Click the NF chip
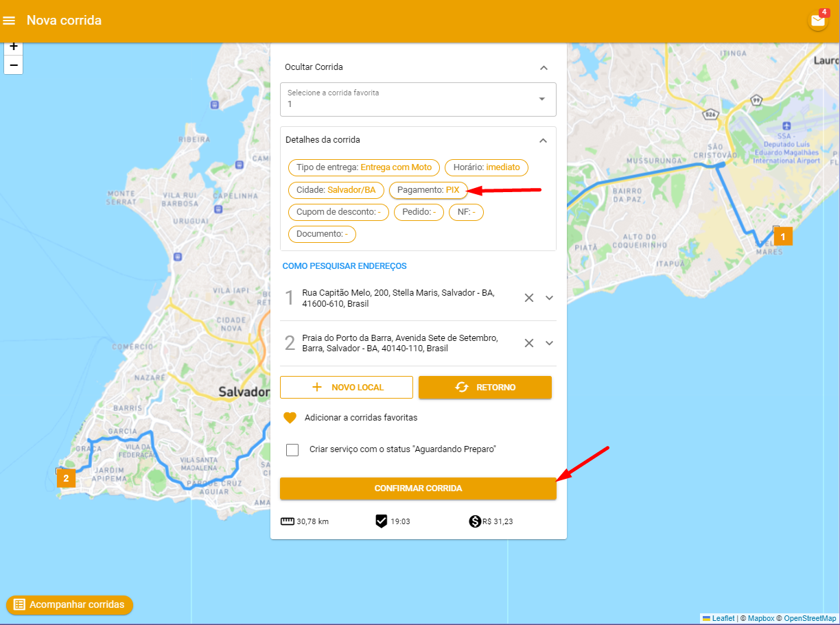Screen dimensions: 840x625 point(467,213)
